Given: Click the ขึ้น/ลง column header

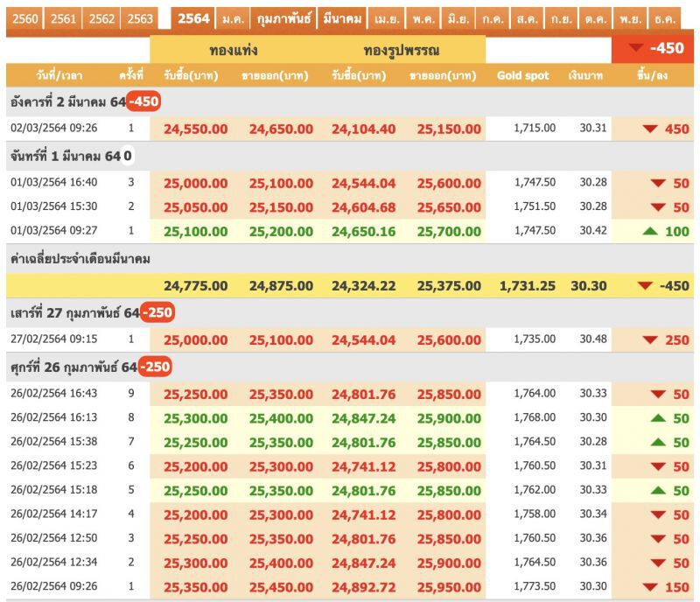Looking at the screenshot, I should [x=652, y=75].
